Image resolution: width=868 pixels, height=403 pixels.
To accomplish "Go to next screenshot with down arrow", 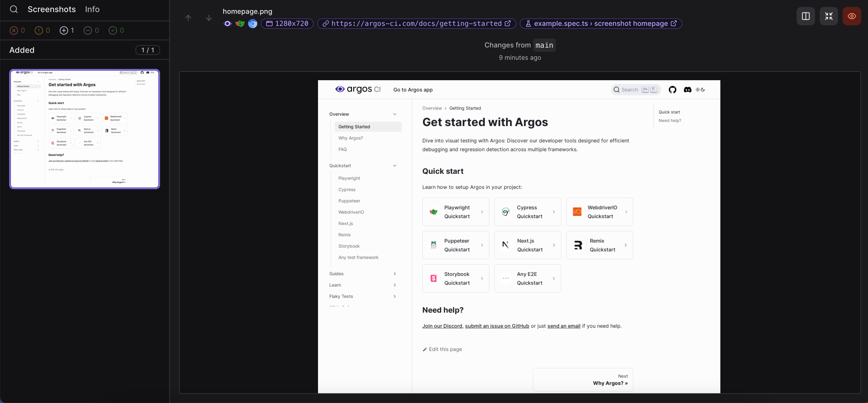I will 209,18.
